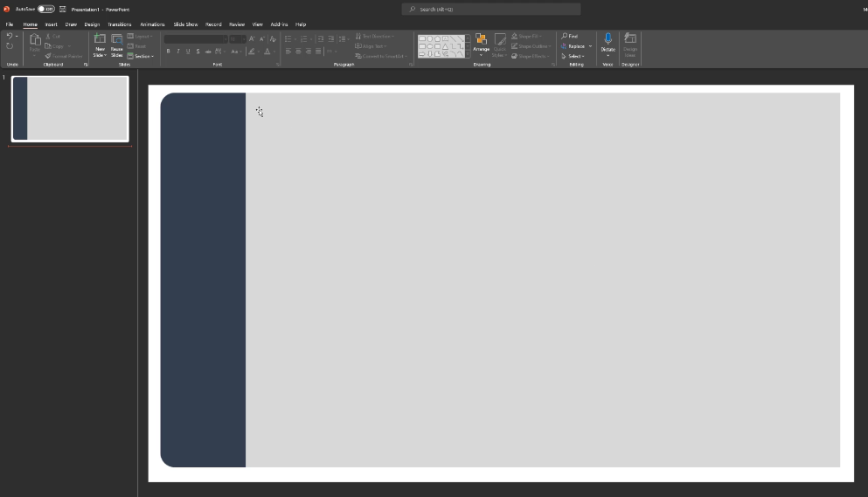This screenshot has height=497, width=868.
Task: Click the Save icon in title bar
Action: [x=63, y=9]
